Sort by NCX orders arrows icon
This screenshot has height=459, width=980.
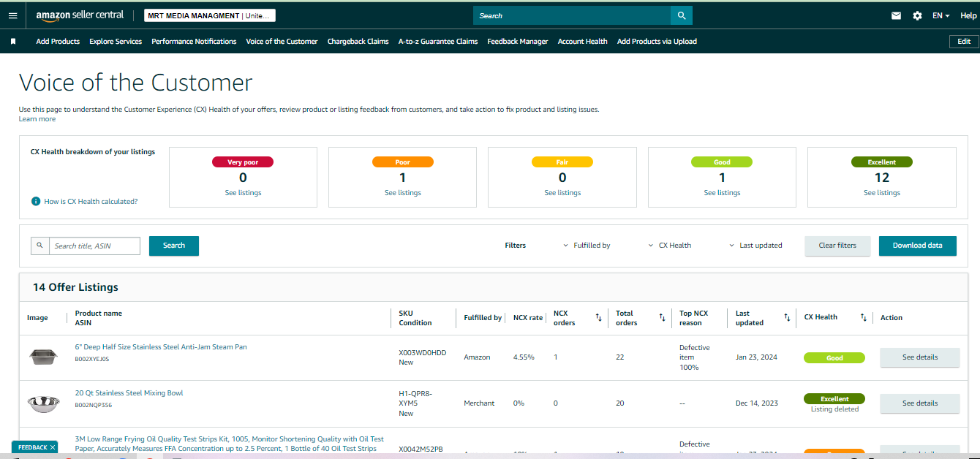[x=598, y=317]
